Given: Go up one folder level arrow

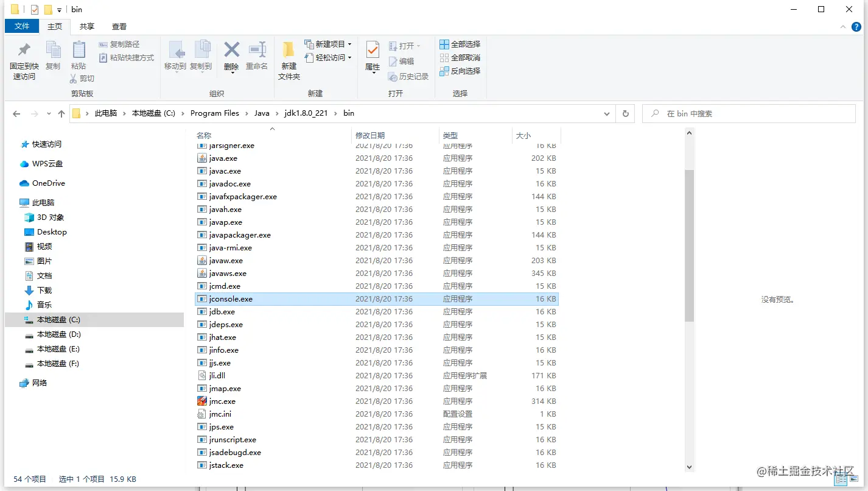Looking at the screenshot, I should pos(61,114).
